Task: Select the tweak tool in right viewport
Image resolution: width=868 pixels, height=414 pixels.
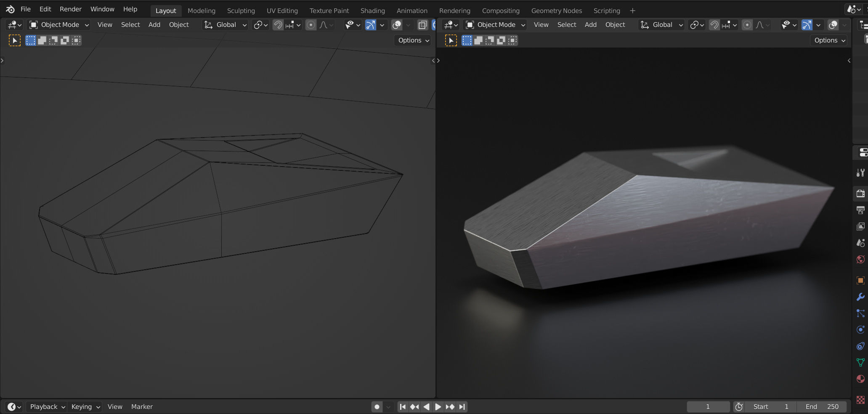Action: point(451,40)
